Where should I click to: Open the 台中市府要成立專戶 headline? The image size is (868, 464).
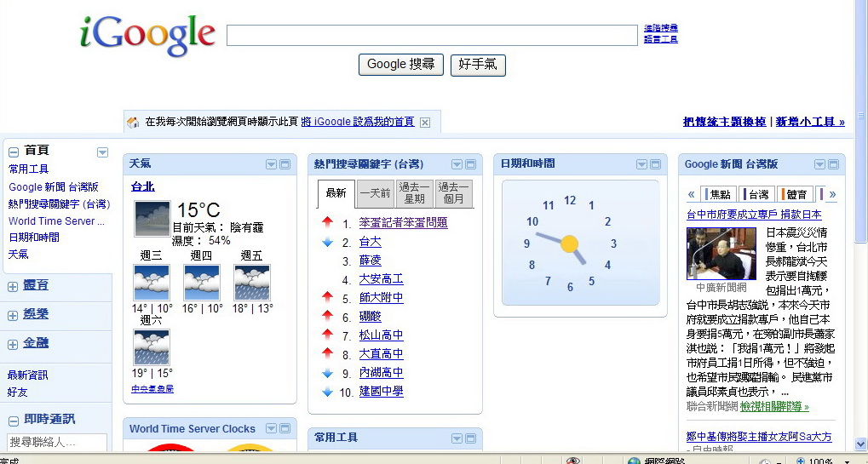click(754, 214)
